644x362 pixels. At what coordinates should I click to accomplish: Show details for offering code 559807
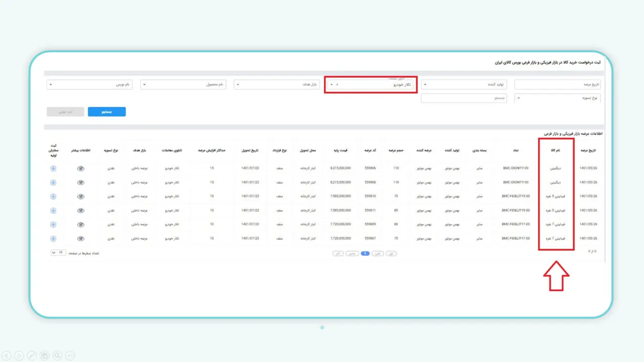click(x=80, y=239)
